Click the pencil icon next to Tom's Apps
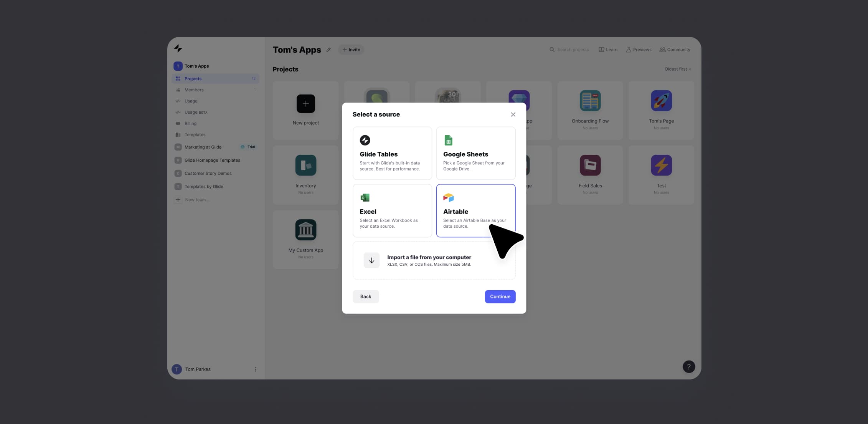Screen dimensions: 868x424 click(x=328, y=49)
